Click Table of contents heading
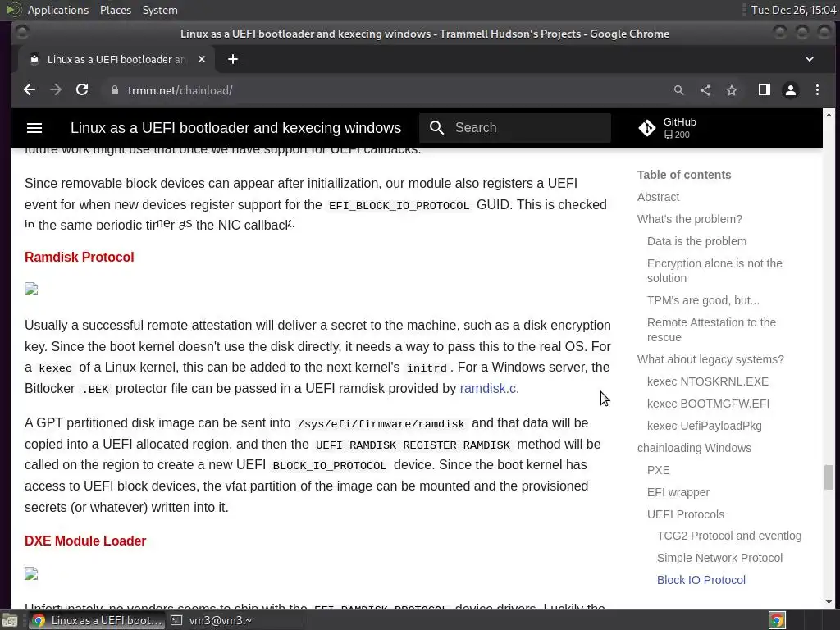This screenshot has width=840, height=630. click(x=684, y=175)
